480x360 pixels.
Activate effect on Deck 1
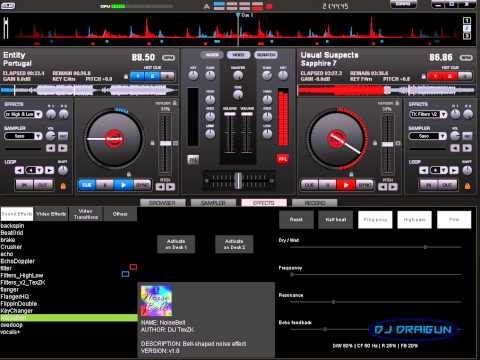[176, 244]
